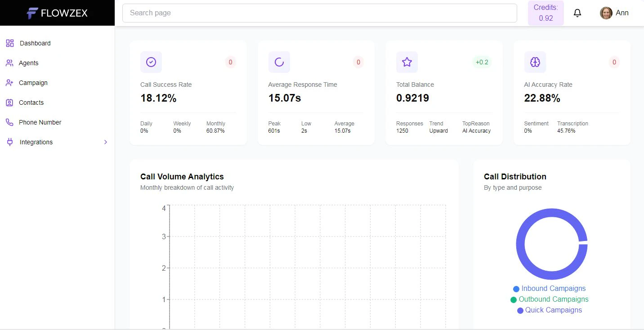Click the AI Accuracy Rate brain icon

point(535,62)
